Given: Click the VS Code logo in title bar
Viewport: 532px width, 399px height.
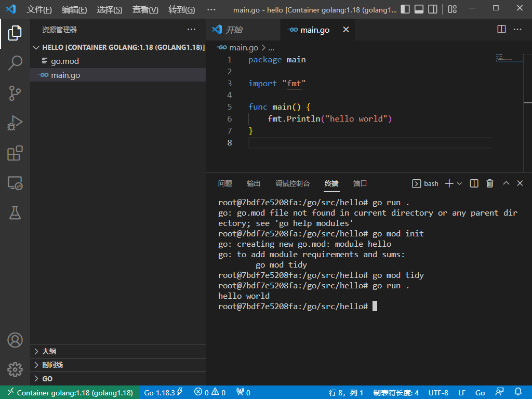Looking at the screenshot, I should pos(11,9).
